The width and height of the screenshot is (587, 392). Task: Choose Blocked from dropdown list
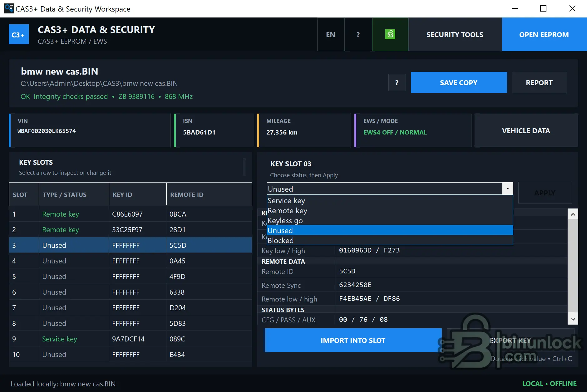[x=390, y=240]
